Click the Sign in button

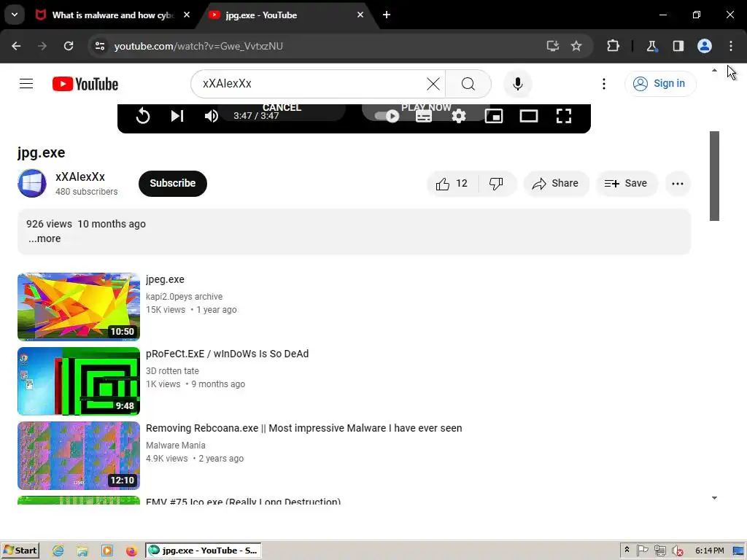coord(659,84)
